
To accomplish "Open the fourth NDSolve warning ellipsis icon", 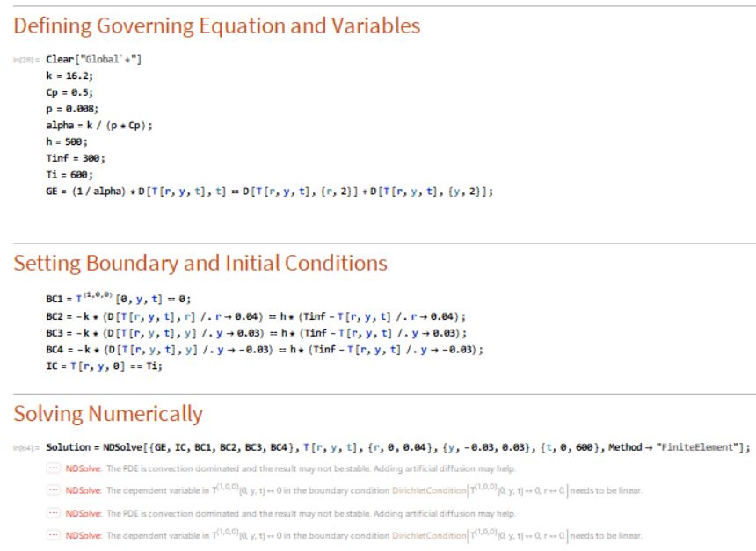I will 53,535.
